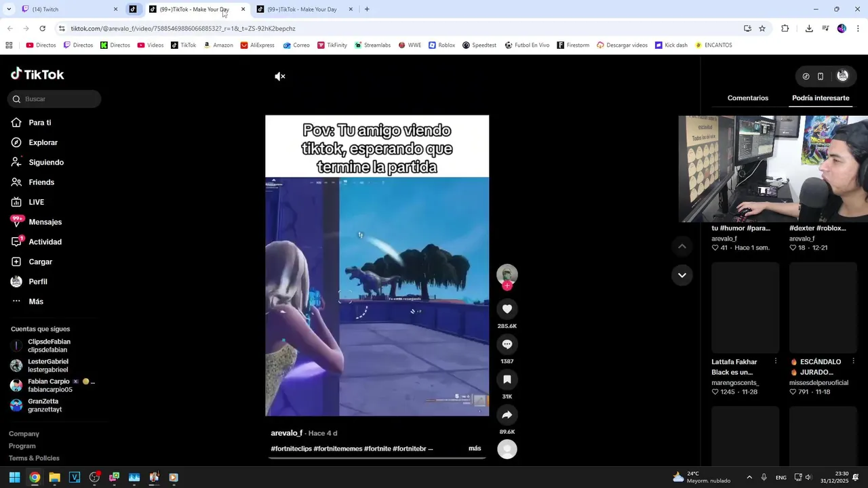Expand Terms & Policies footer section

34,458
